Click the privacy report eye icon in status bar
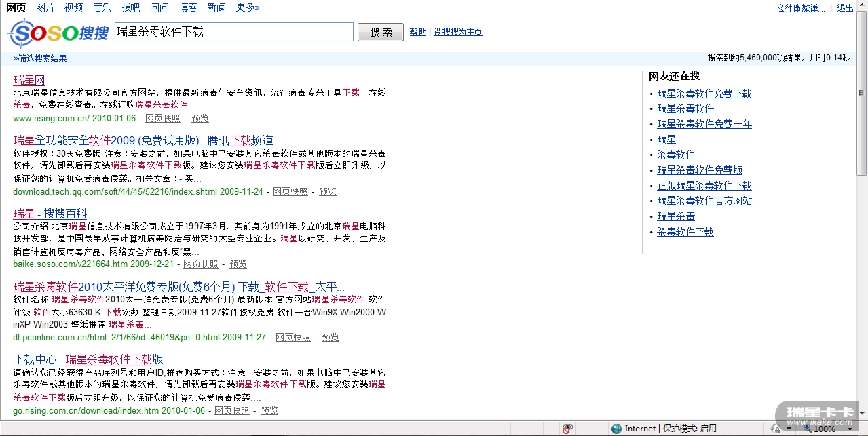 pyautogui.click(x=568, y=429)
